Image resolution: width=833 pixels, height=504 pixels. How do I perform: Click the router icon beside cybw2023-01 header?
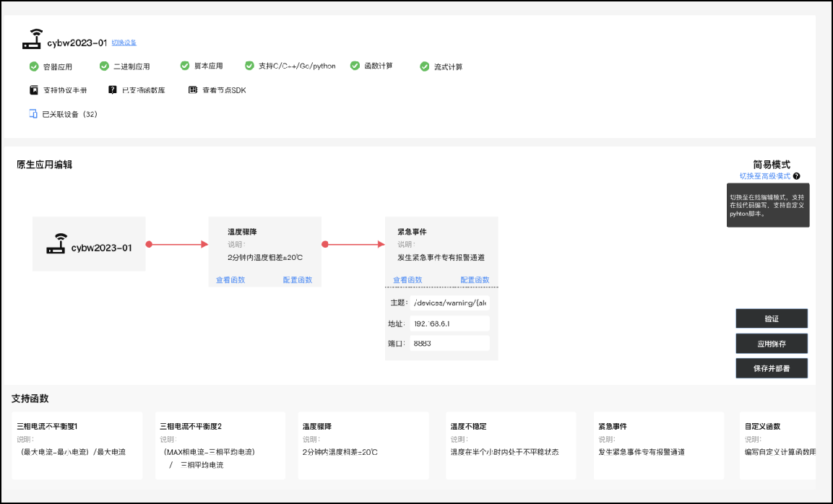32,39
